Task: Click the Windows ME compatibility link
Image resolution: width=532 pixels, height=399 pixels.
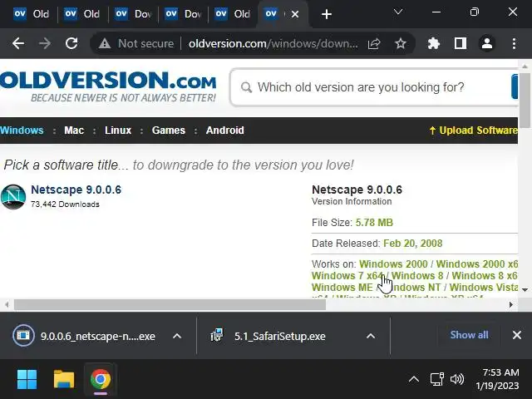Action: point(342,287)
